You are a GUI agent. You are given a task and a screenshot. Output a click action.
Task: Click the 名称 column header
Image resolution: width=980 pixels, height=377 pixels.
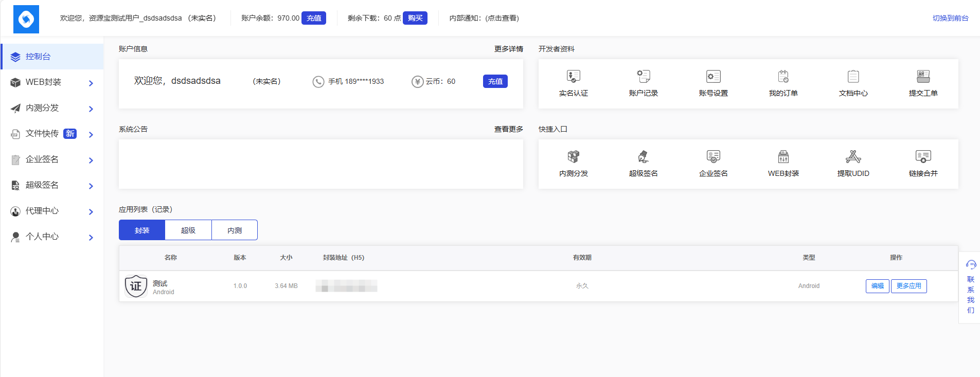(x=171, y=258)
